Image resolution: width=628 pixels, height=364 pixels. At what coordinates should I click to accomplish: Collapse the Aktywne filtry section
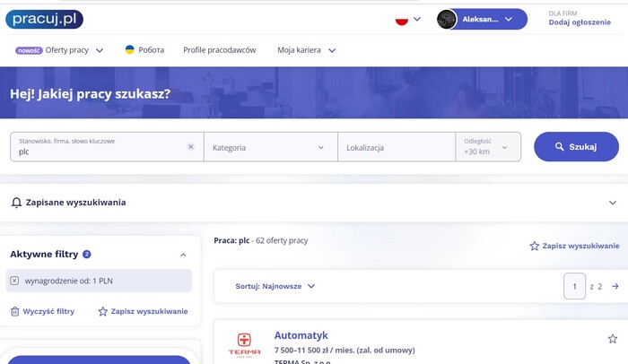[x=183, y=255]
